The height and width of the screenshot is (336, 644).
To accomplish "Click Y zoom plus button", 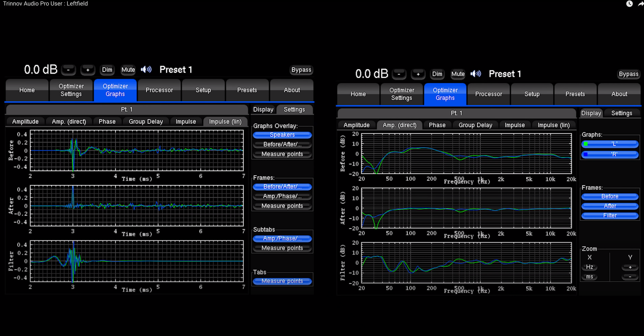I will (630, 267).
